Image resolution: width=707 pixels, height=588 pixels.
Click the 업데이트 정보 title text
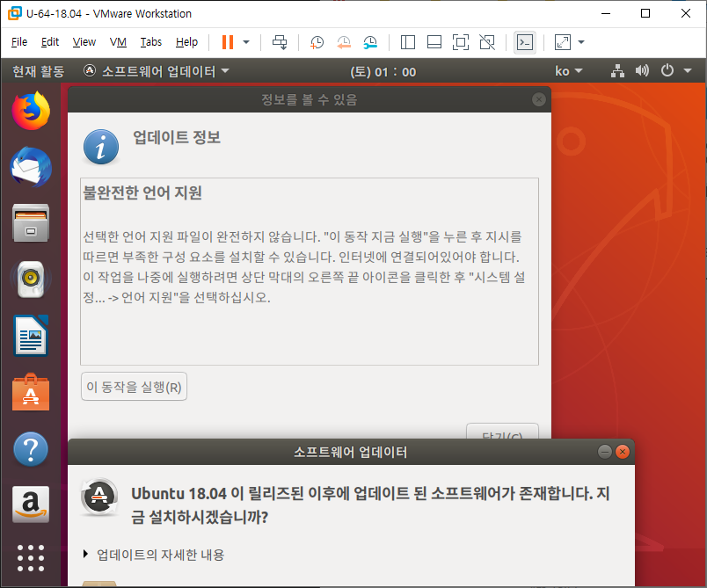point(176,137)
